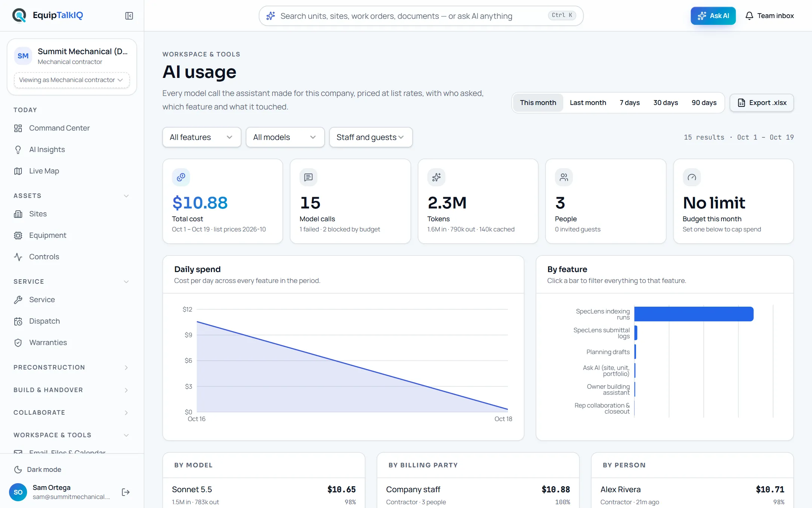The width and height of the screenshot is (812, 508).
Task: Click the Sites building icon
Action: (18, 214)
